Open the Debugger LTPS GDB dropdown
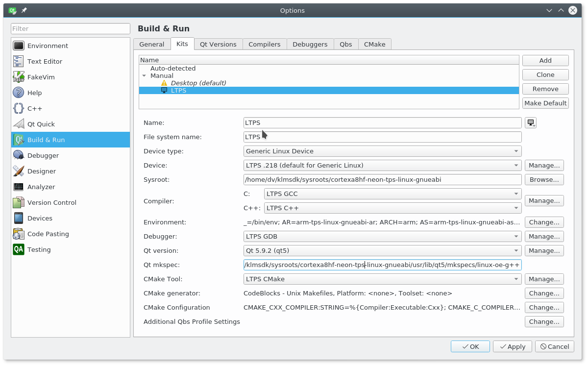The image size is (588, 366). pyautogui.click(x=382, y=237)
